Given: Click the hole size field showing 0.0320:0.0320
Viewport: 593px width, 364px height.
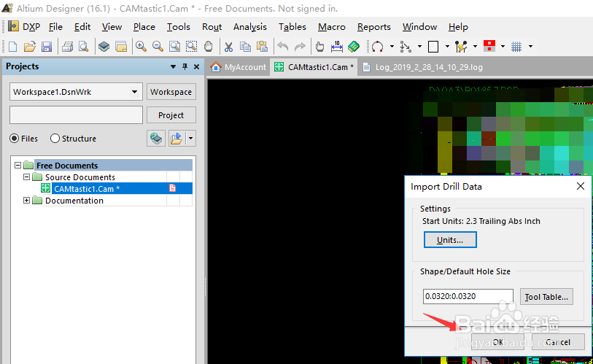Looking at the screenshot, I should [x=468, y=296].
